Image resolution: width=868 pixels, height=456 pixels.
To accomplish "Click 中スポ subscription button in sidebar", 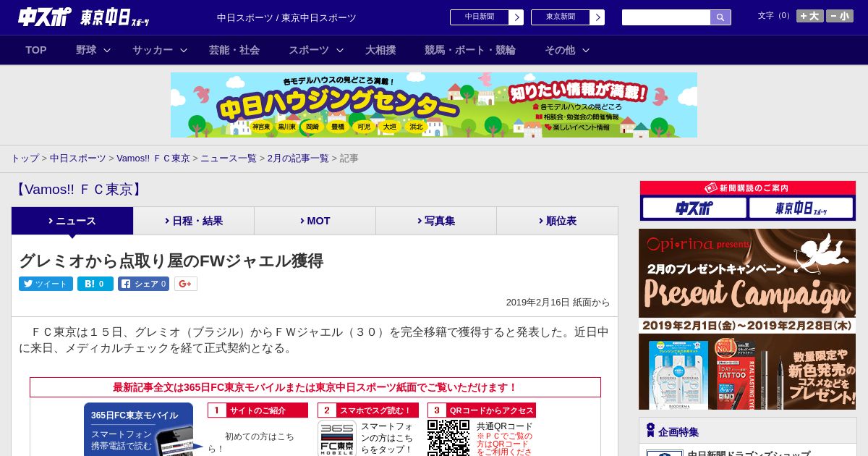I will coord(694,208).
